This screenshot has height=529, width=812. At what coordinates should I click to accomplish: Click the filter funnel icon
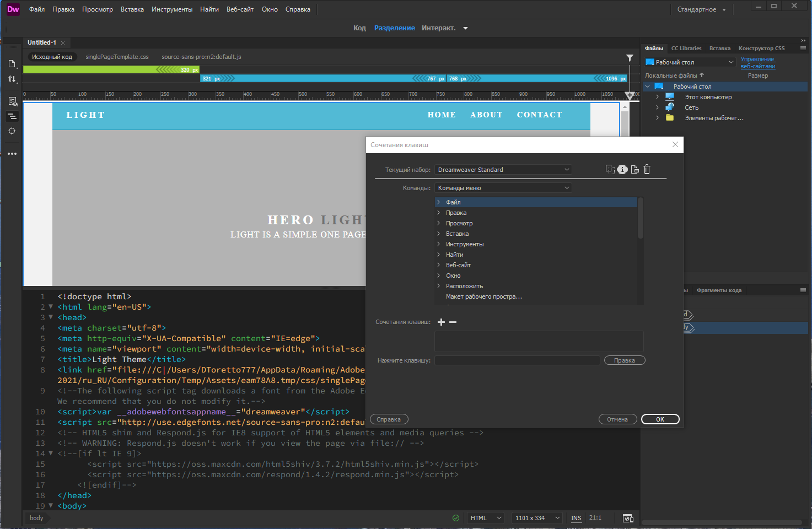630,57
